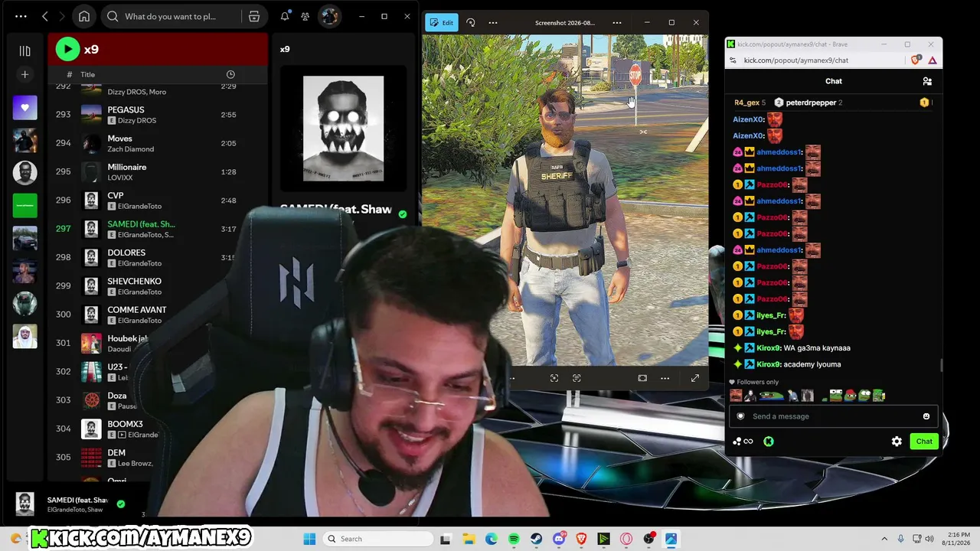Play the x9 playlist
The image size is (980, 551).
(67, 49)
